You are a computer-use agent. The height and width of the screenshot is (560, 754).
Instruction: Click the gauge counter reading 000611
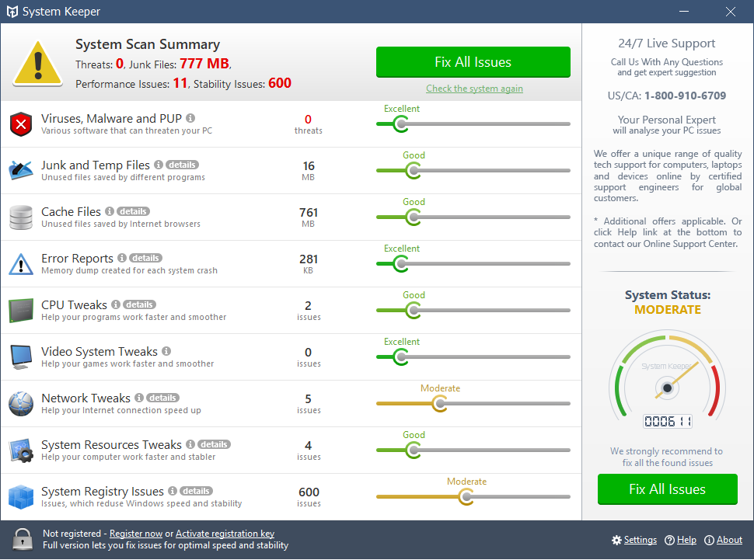(x=668, y=422)
